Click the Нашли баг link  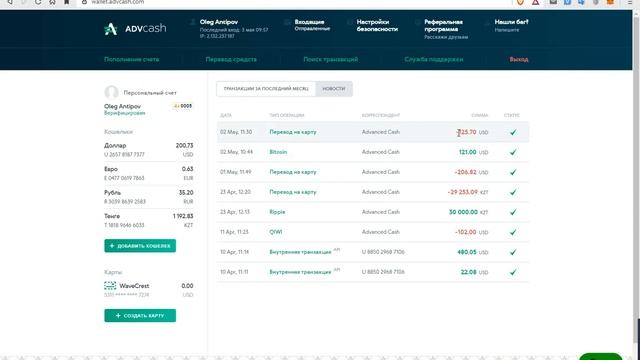pos(511,22)
